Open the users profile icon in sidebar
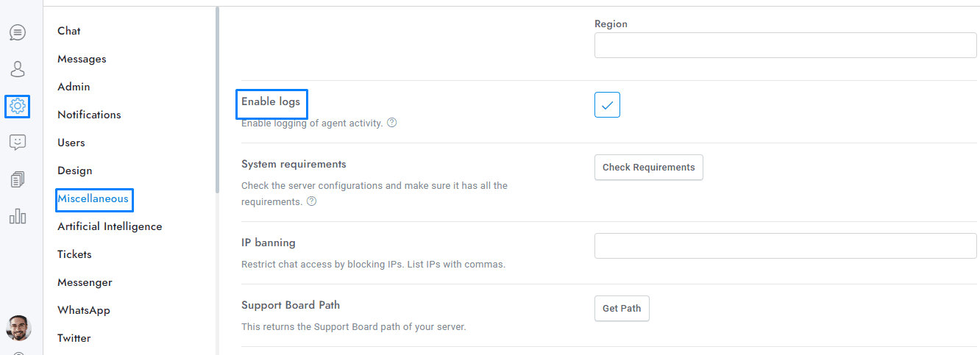The width and height of the screenshot is (980, 355). (x=18, y=69)
